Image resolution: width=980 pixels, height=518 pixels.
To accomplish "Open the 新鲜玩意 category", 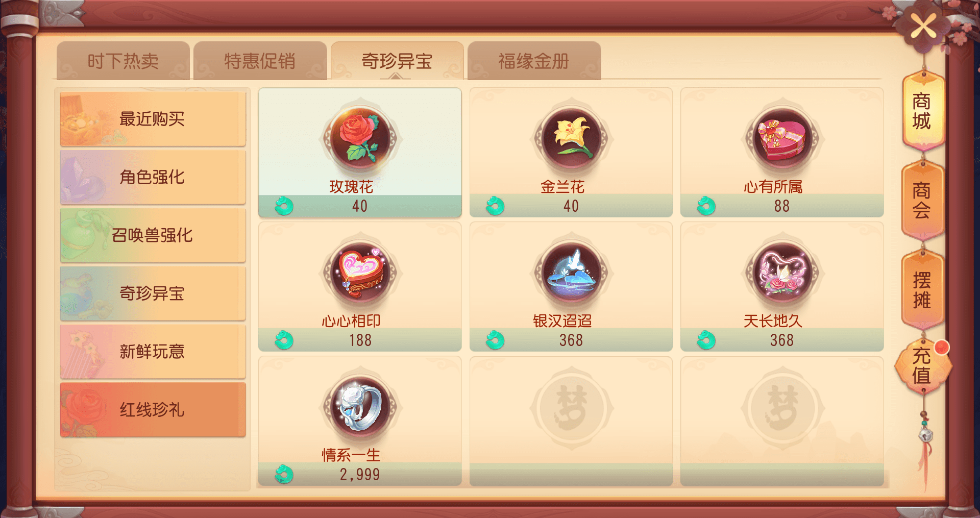I will click(153, 352).
